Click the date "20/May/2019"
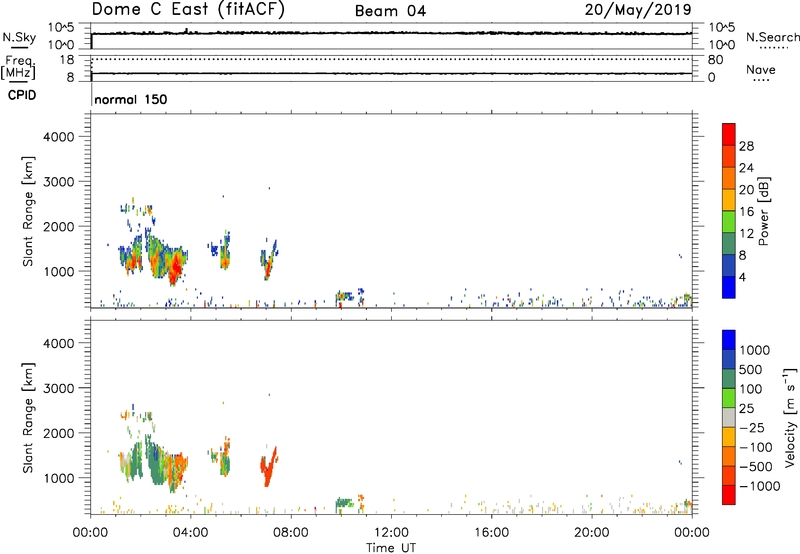Viewport: 800px width, 554px height. coord(638,10)
